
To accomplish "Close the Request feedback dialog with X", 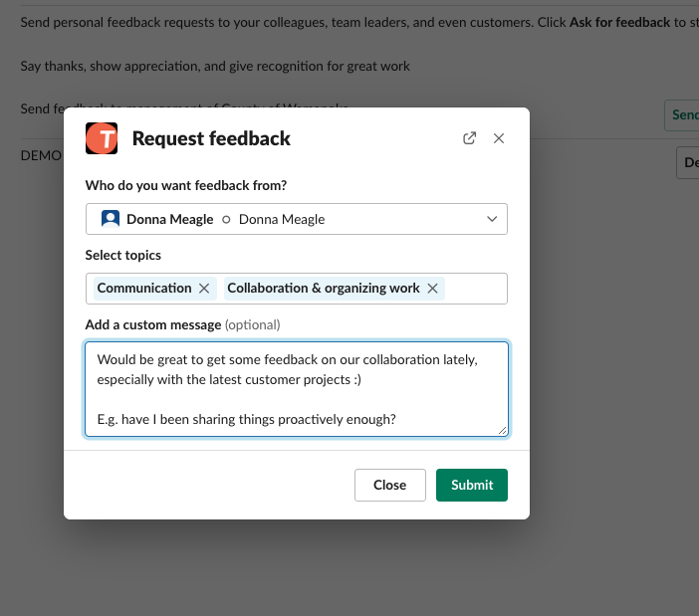I will tap(499, 138).
